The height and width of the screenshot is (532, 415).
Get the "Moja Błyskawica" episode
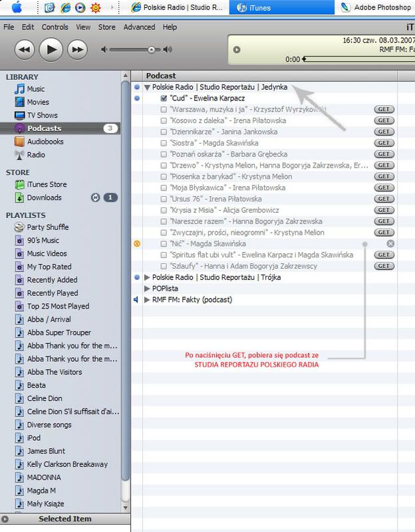coord(384,188)
